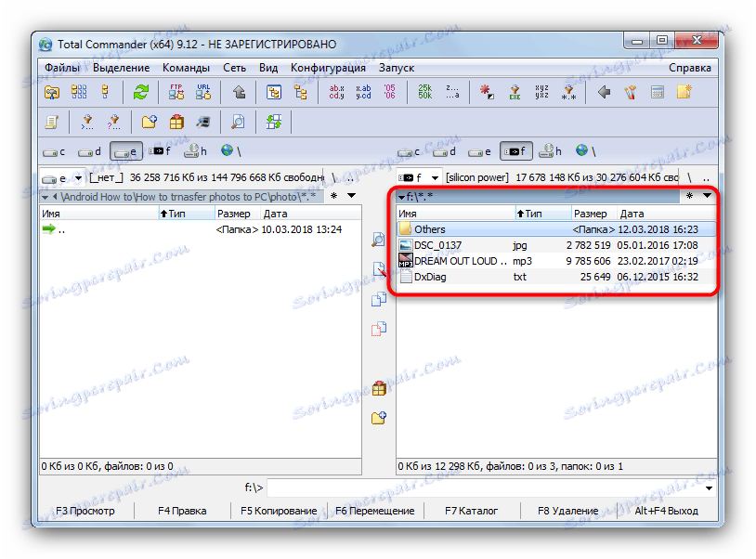Click the new folder plus icon in toolbar
The height and width of the screenshot is (559, 756).
point(150,122)
